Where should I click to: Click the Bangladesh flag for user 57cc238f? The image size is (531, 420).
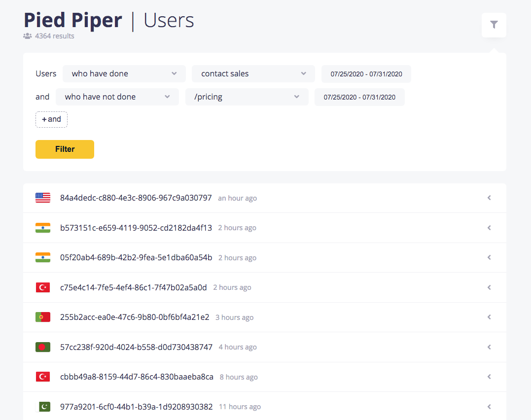tap(43, 347)
